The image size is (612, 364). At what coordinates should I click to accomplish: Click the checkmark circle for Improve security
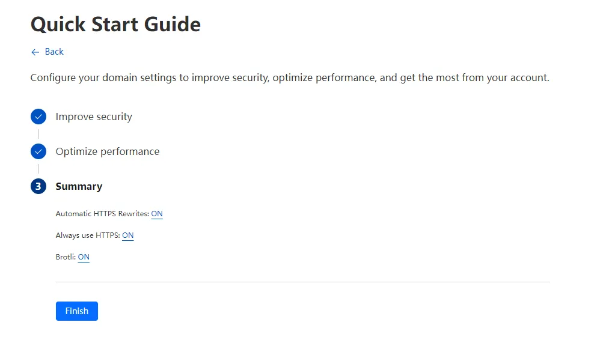point(38,117)
